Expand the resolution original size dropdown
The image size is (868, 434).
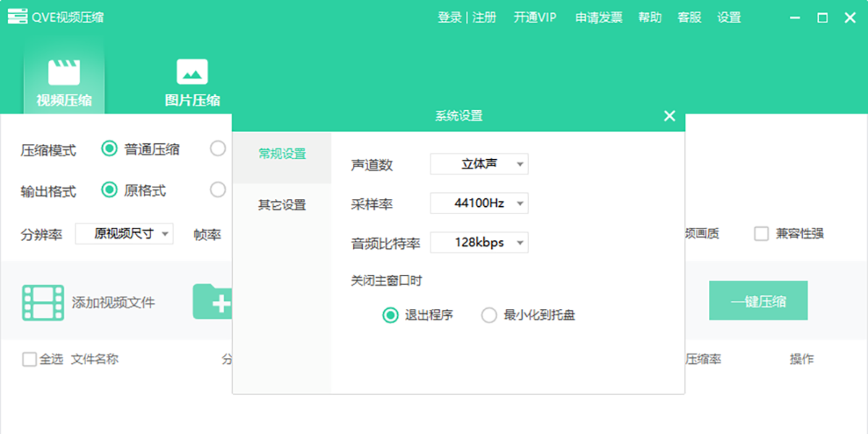[x=124, y=234]
